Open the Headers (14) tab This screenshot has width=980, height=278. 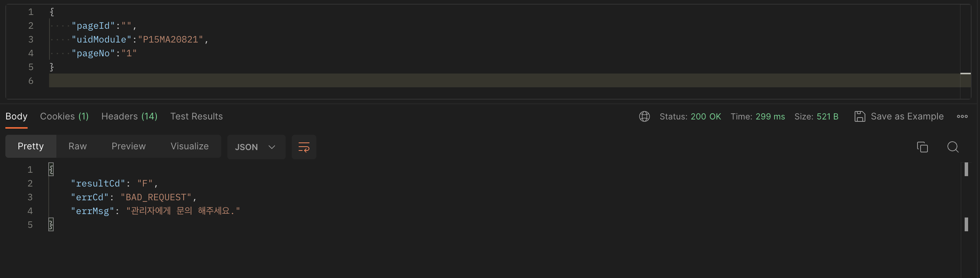pos(129,116)
